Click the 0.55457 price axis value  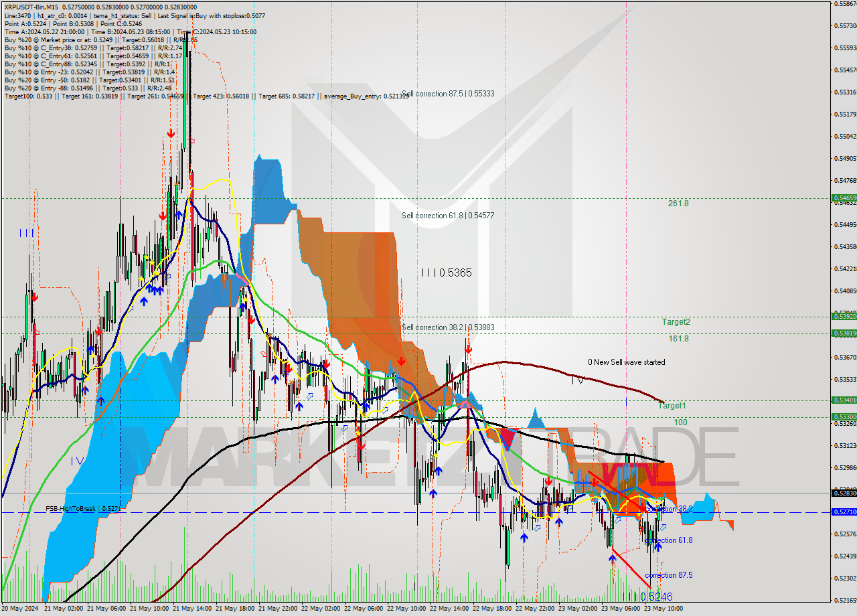point(845,70)
